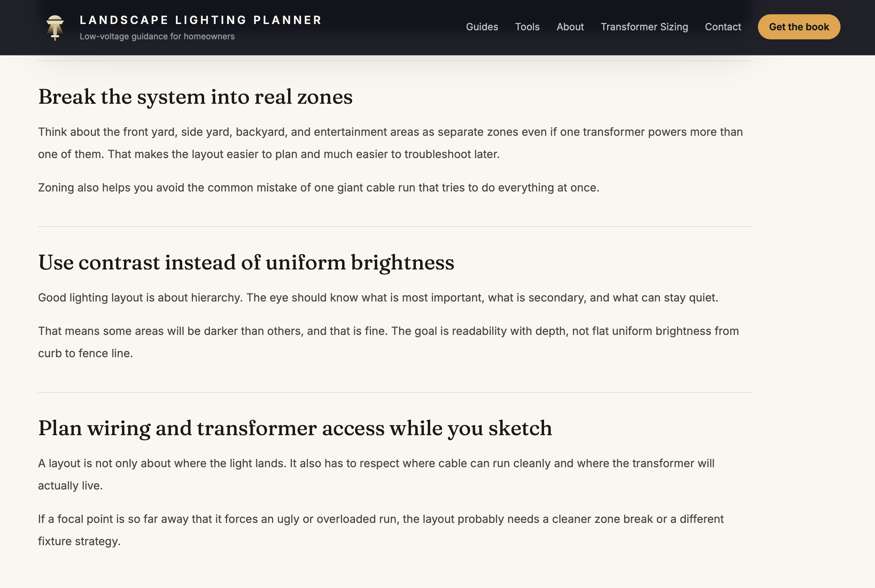Screen dimensions: 875x588
Task: Click the paragraph beginning That means some areas
Action: (388, 342)
